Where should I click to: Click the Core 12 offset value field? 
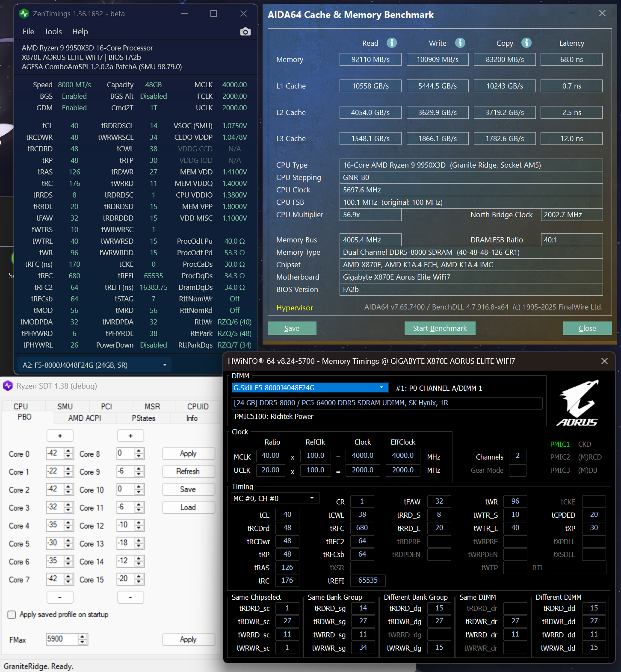[x=125, y=525]
